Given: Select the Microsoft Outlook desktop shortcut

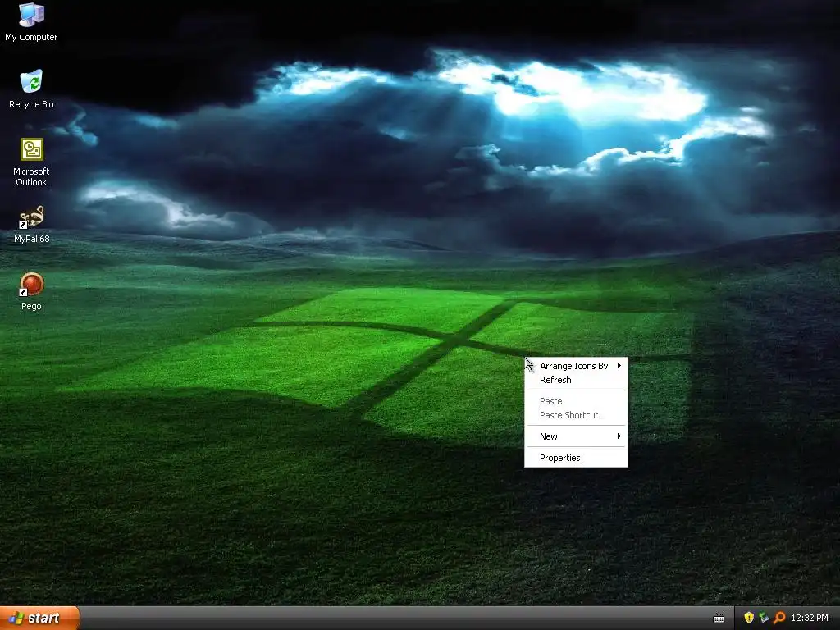Looking at the screenshot, I should (31, 162).
